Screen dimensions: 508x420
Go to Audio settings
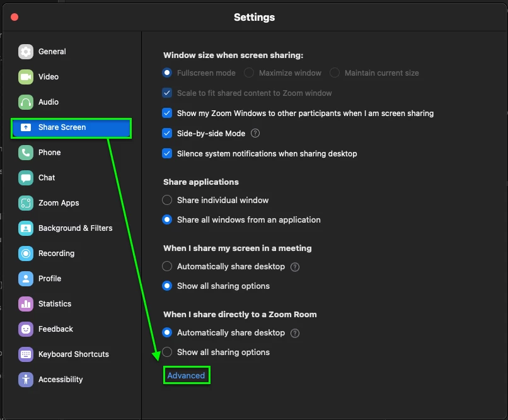coord(71,102)
